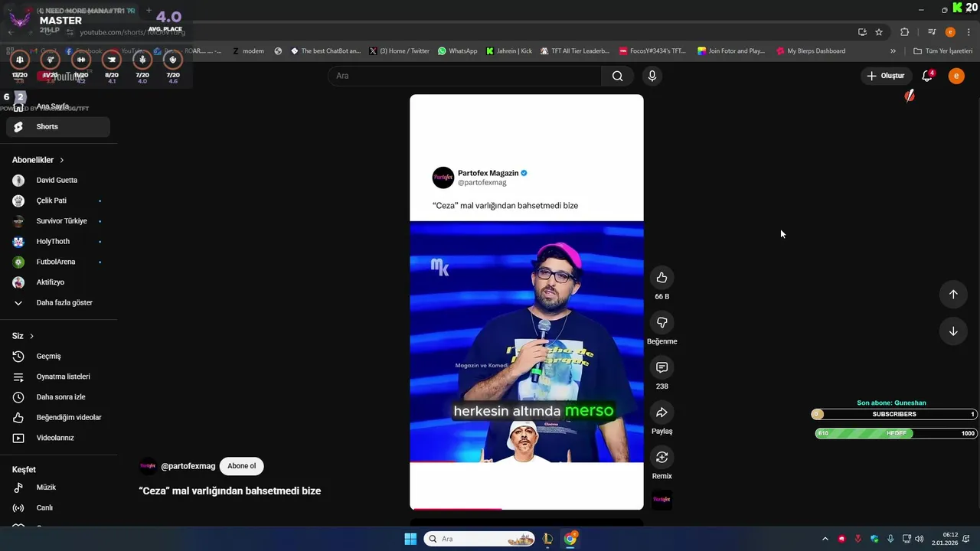
Task: Open FutbolArena subscription
Action: 58,262
